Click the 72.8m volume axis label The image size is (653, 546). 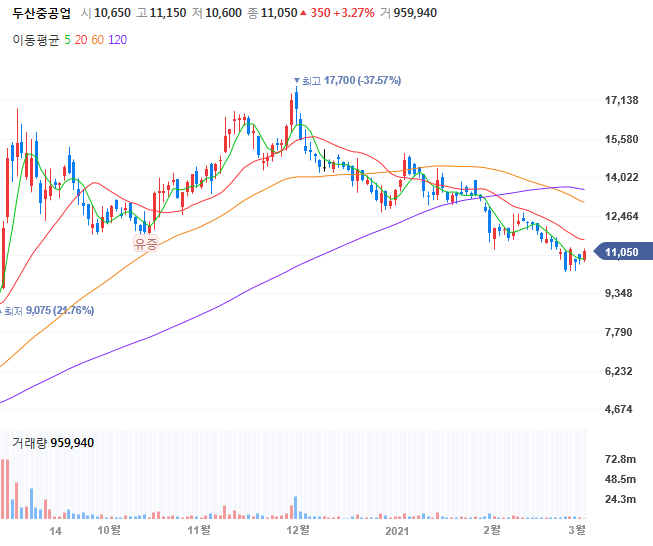point(620,459)
